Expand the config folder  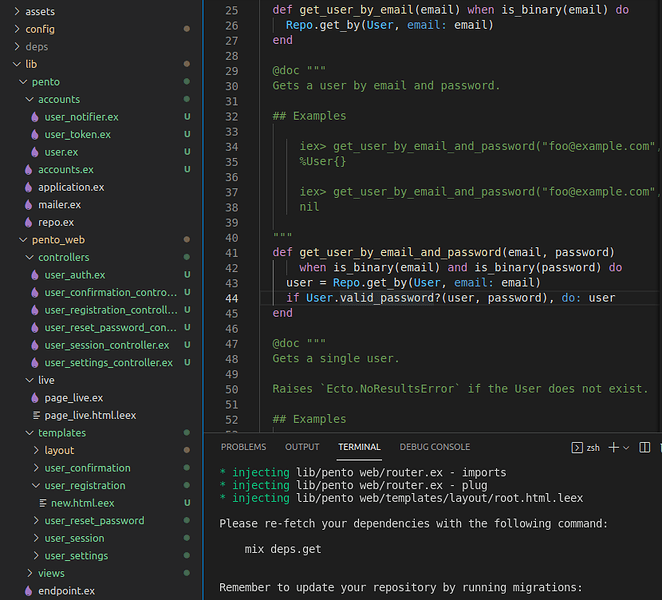click(x=17, y=29)
